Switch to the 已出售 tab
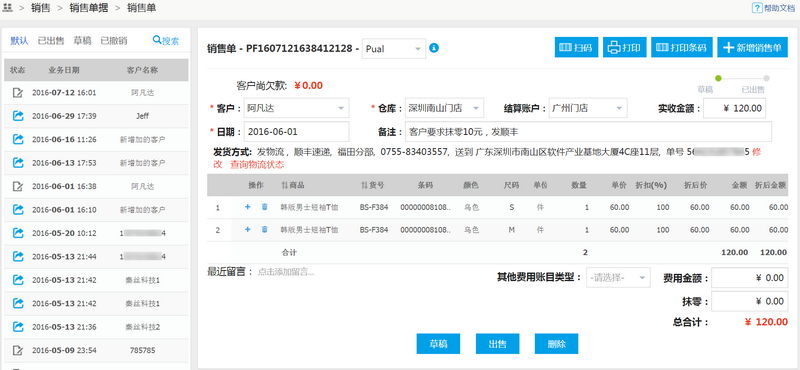The height and width of the screenshot is (370, 800). 51,41
